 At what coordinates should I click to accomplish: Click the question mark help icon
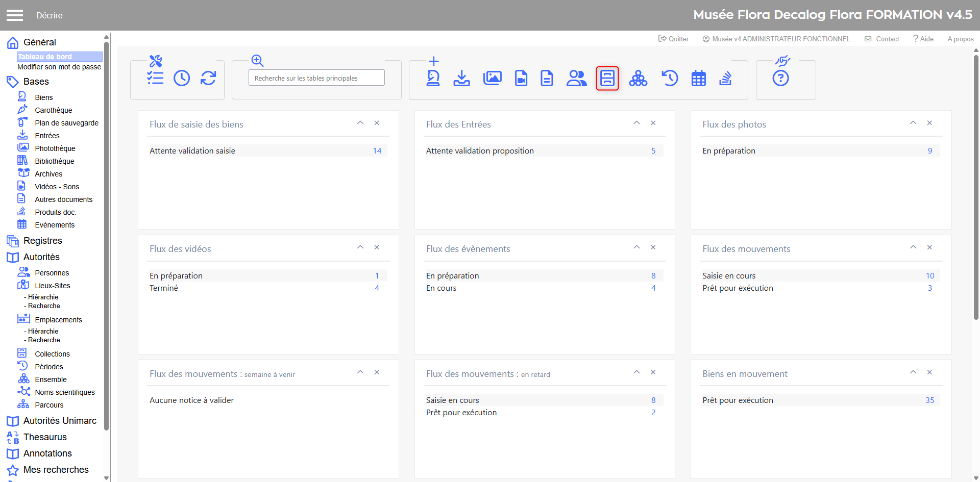pyautogui.click(x=780, y=78)
